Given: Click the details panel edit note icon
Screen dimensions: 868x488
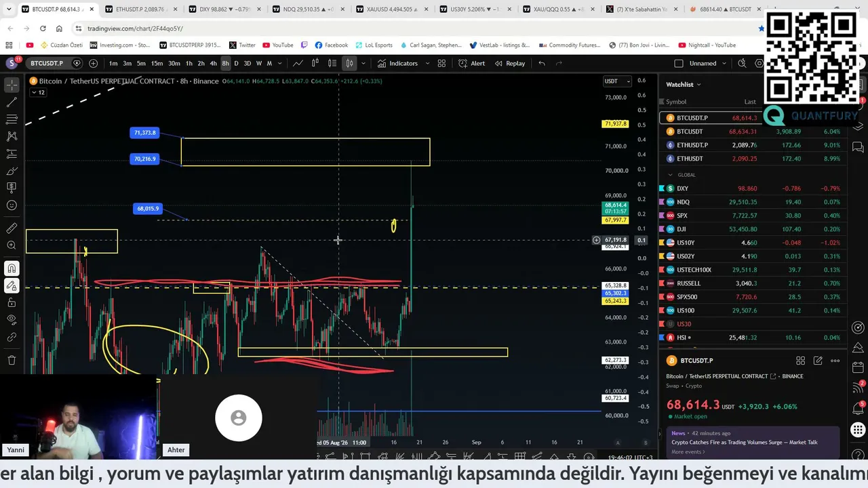Looking at the screenshot, I should [818, 361].
